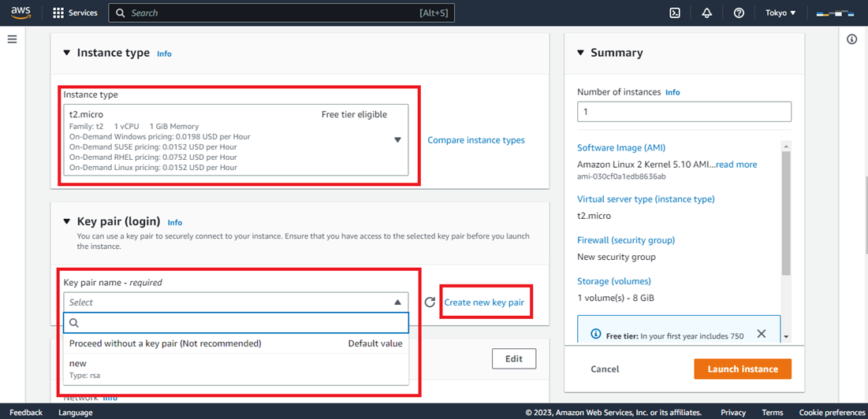868x419 pixels.
Task: Click the ami-030cf0a1edb8636ab ID text
Action: click(621, 177)
